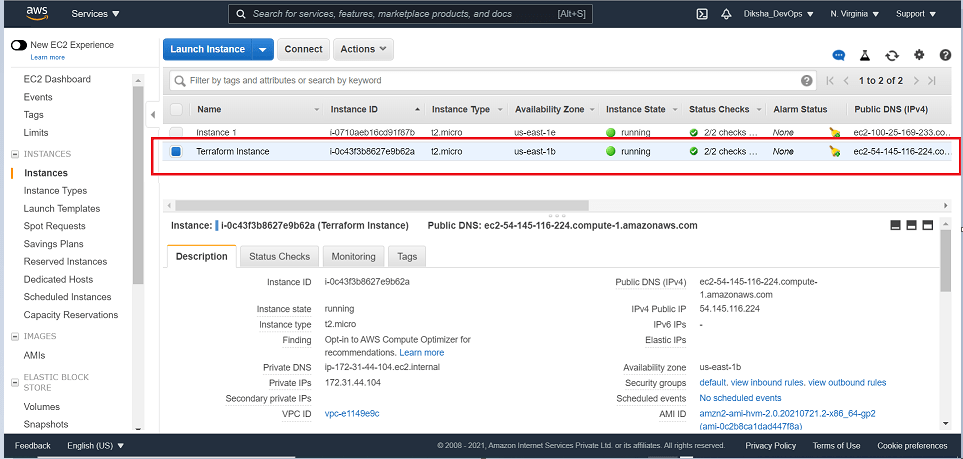Collapse the INSTANCES sidebar section
This screenshot has height=459, width=963.
[x=15, y=154]
